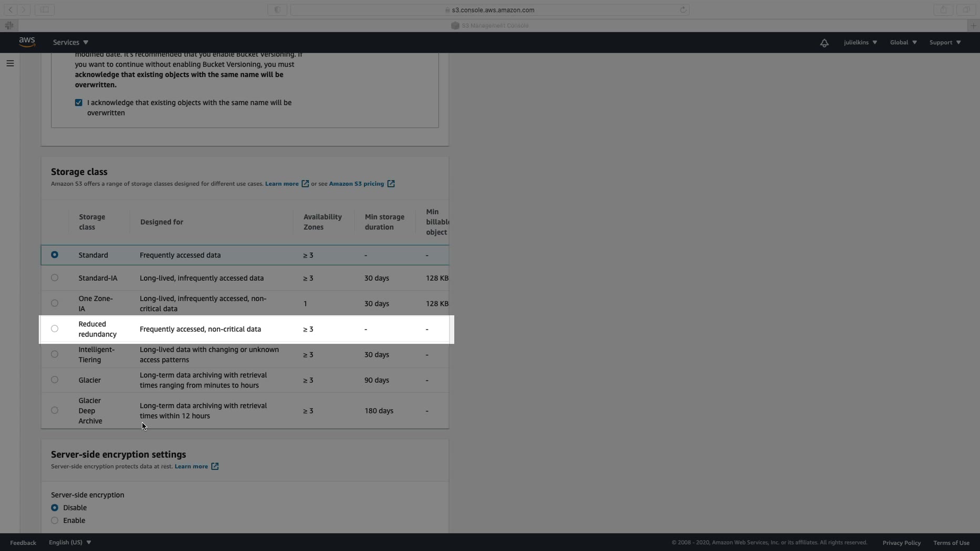Reload the page using the refresh icon
Screen dimensions: 980x551
click(x=683, y=9)
